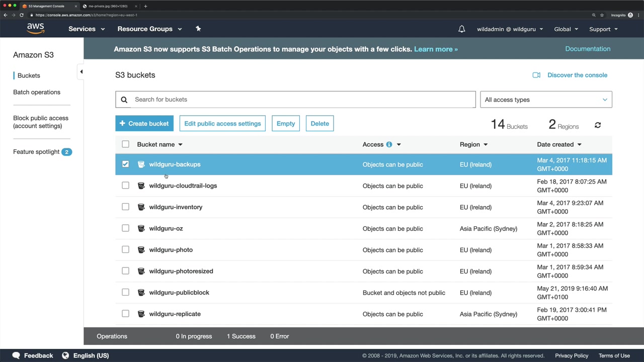
Task: Click the pin shortcut icon in navbar
Action: pos(198,29)
